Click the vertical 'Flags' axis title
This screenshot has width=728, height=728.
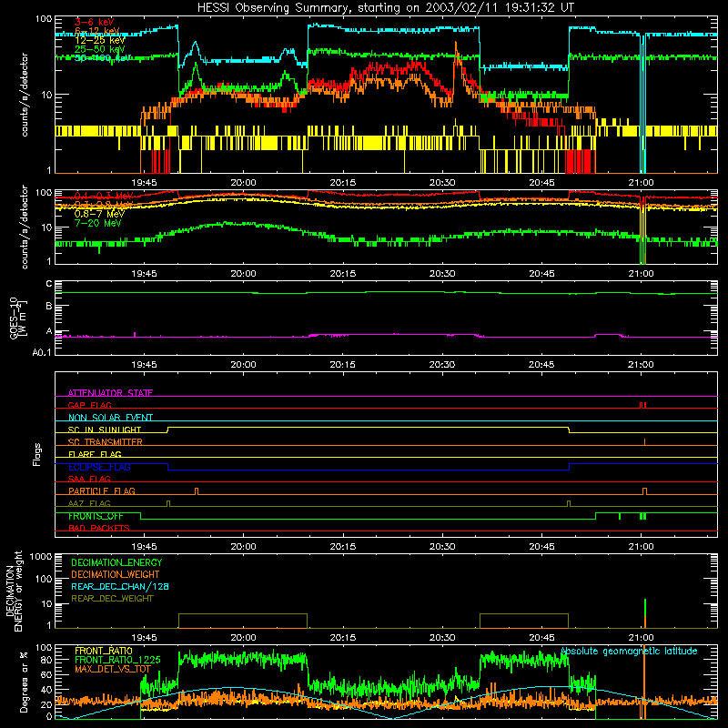37,454
